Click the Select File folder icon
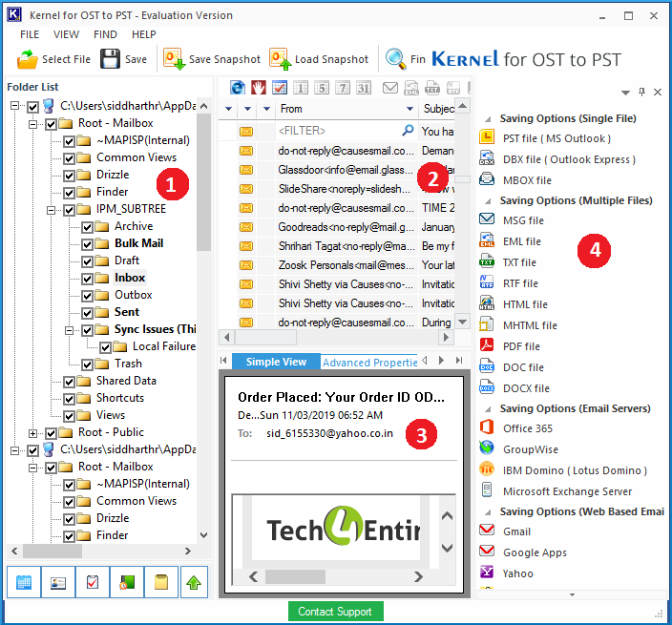Image resolution: width=672 pixels, height=625 pixels. pyautogui.click(x=28, y=59)
